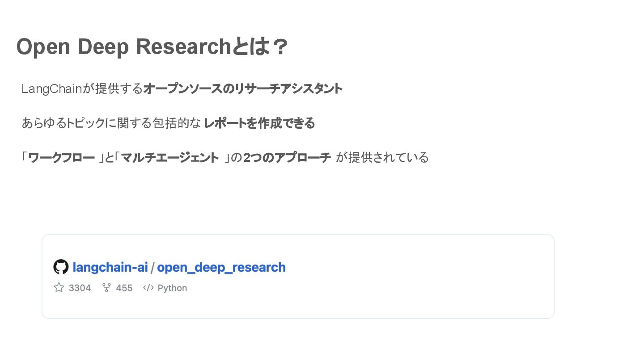Click the bold word ワークフロー
Viewport: 644px width, 362px height.
coord(62,157)
